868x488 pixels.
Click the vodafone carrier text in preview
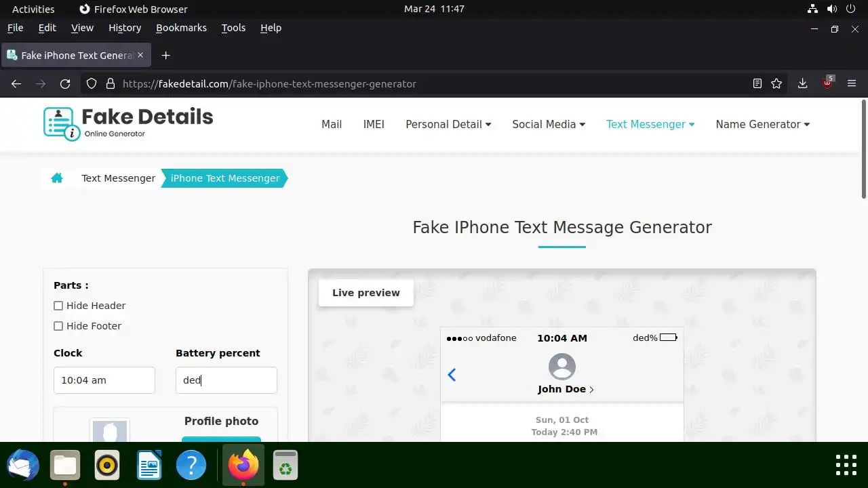coord(496,338)
